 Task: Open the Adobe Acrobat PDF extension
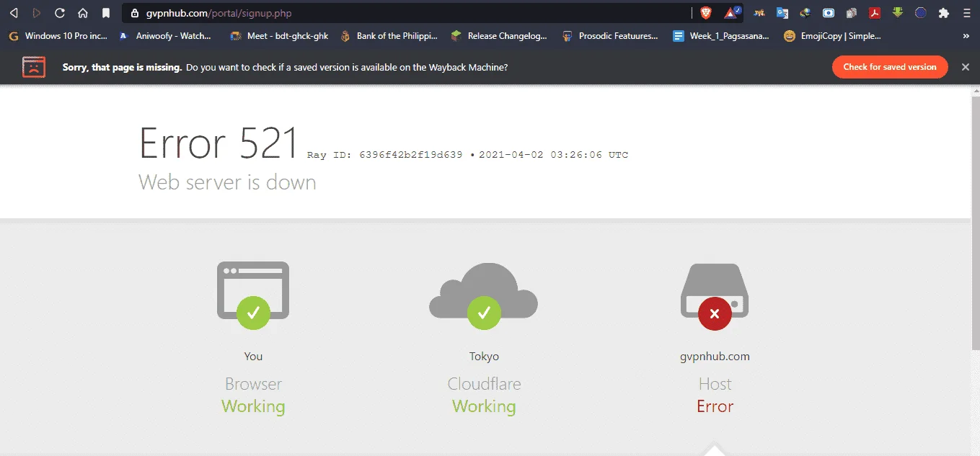875,13
